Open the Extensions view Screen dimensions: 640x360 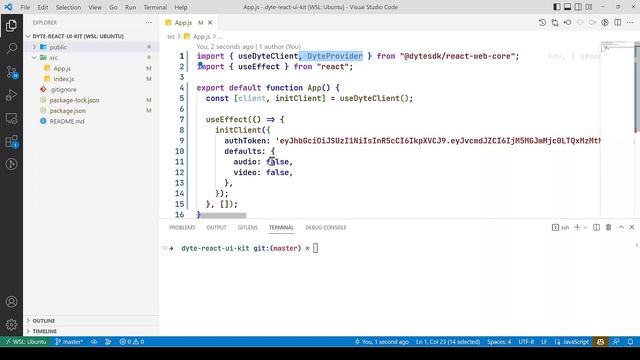click(x=11, y=142)
